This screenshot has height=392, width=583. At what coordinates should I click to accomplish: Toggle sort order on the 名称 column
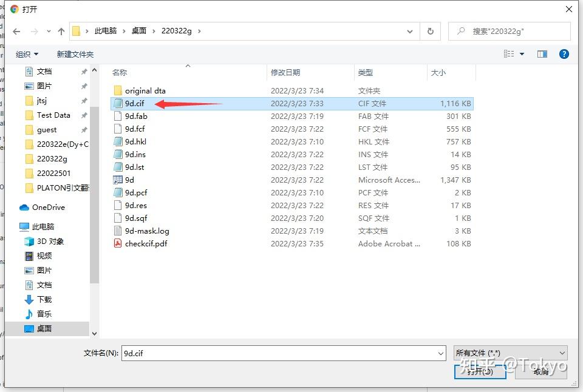tap(120, 72)
